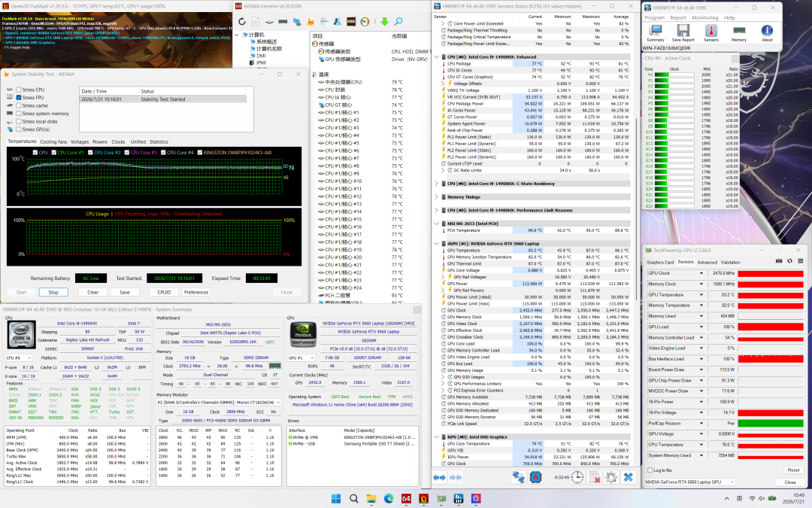This screenshot has height=508, width=812.
Task: Open HWiNFO Summary toolbar icon
Action: (655, 33)
